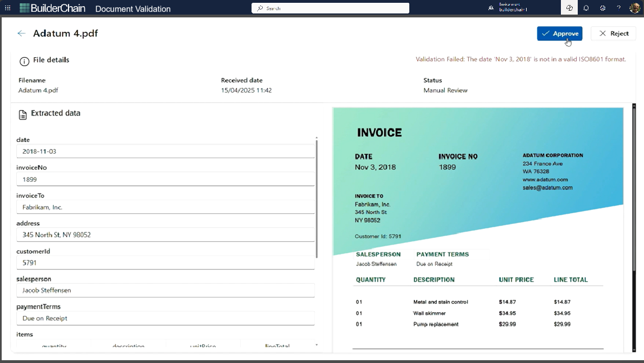Select the Metal and stain control row description
The height and width of the screenshot is (363, 644).
[441, 302]
